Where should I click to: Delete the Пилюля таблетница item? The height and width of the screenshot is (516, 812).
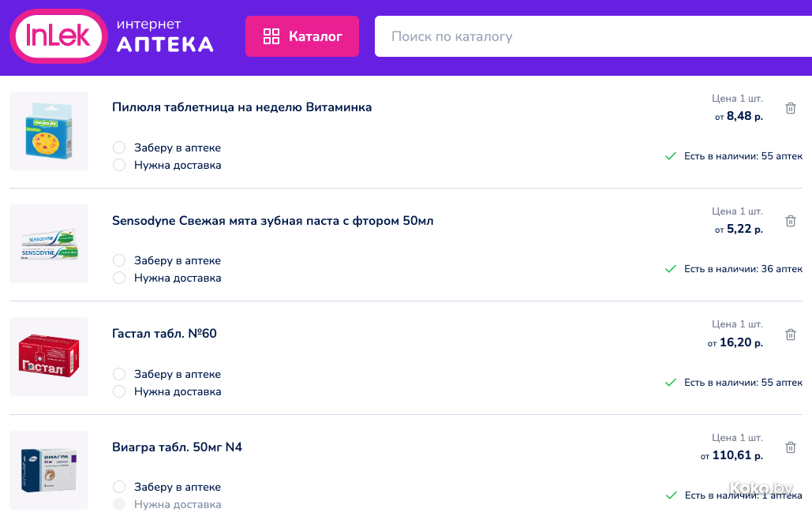click(x=791, y=108)
